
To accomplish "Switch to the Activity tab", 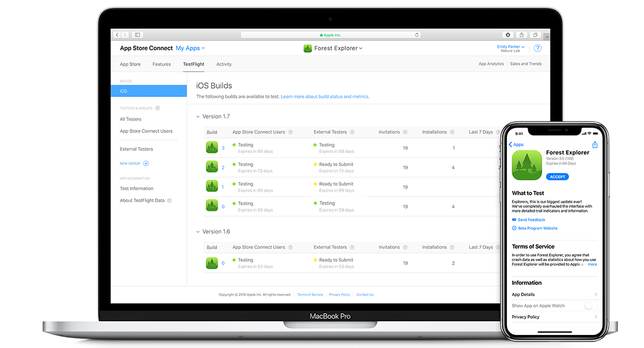I will 224,64.
